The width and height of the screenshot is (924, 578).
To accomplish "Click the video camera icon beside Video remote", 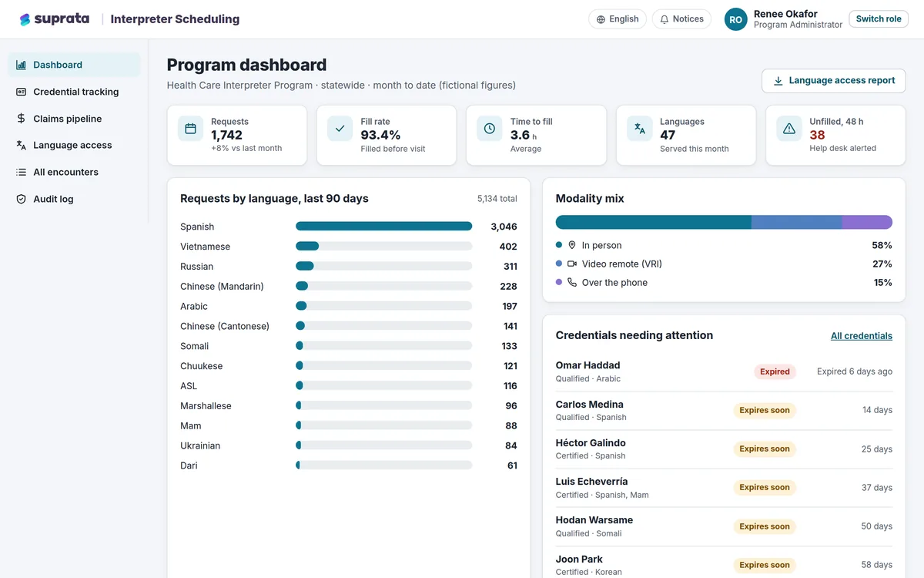I will tap(572, 264).
